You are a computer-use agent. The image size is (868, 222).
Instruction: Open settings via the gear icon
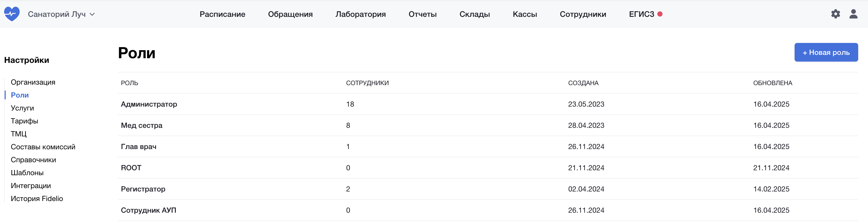pos(835,14)
